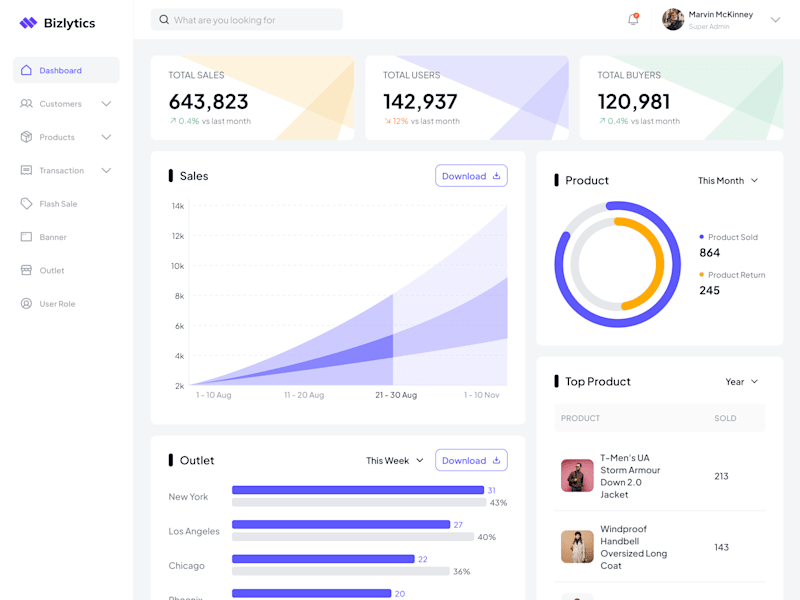The width and height of the screenshot is (800, 600).
Task: Download the Sales chart
Action: (x=471, y=176)
